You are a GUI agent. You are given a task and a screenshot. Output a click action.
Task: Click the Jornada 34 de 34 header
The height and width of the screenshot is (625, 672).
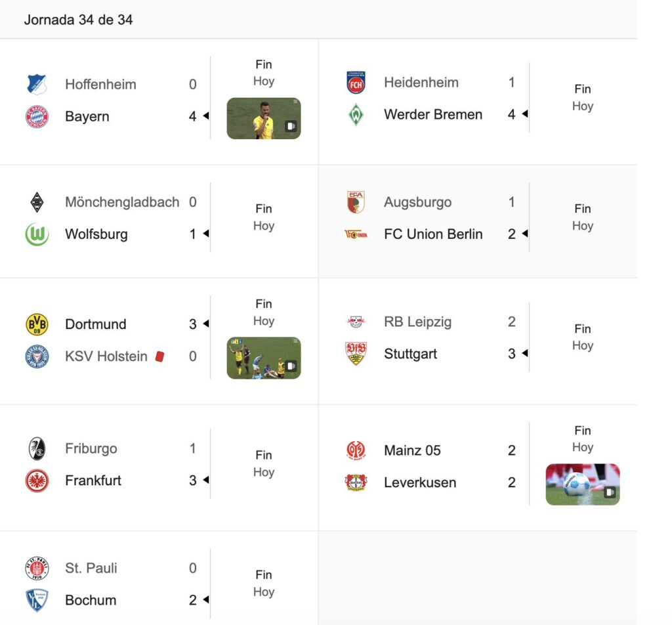pos(79,20)
